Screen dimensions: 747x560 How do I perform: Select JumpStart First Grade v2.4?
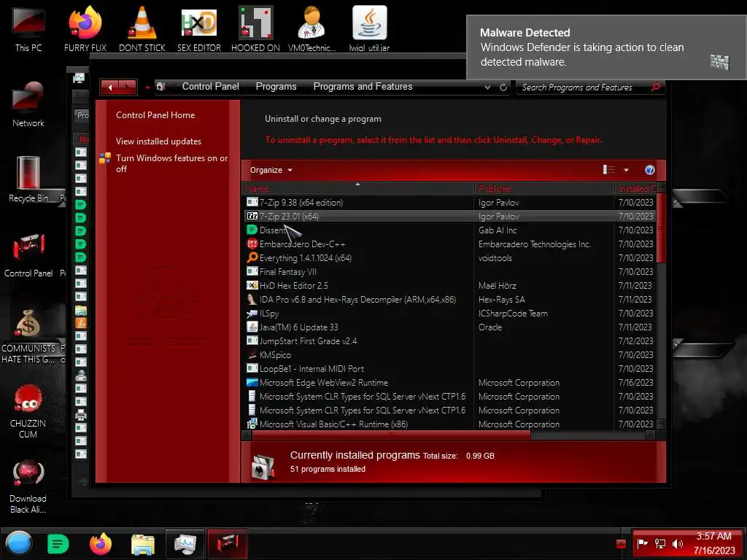pos(449,341)
